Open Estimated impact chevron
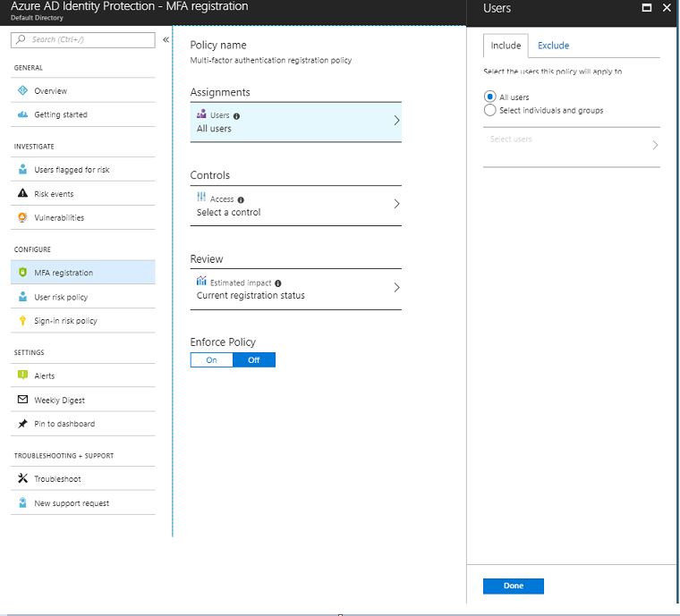The width and height of the screenshot is (680, 616). 396,287
